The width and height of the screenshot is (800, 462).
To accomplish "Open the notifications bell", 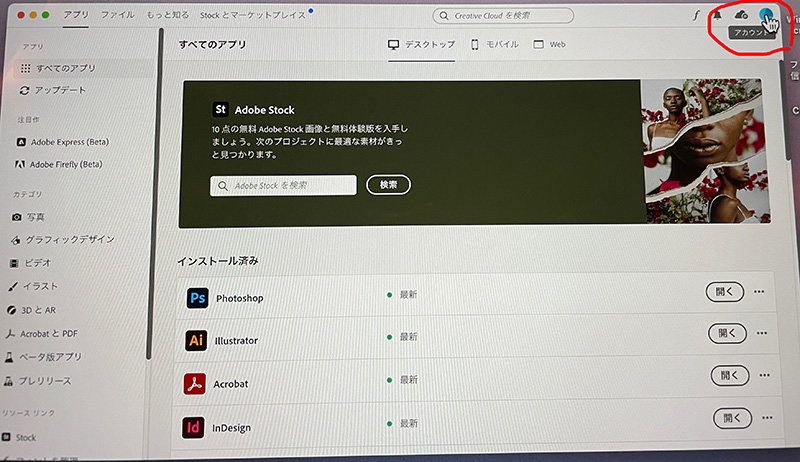I will pyautogui.click(x=717, y=15).
